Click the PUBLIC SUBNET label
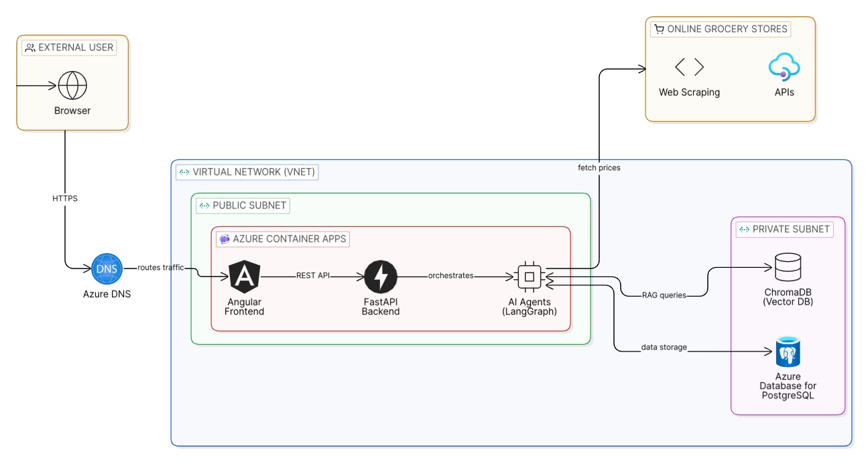The height and width of the screenshot is (460, 868). (x=243, y=205)
